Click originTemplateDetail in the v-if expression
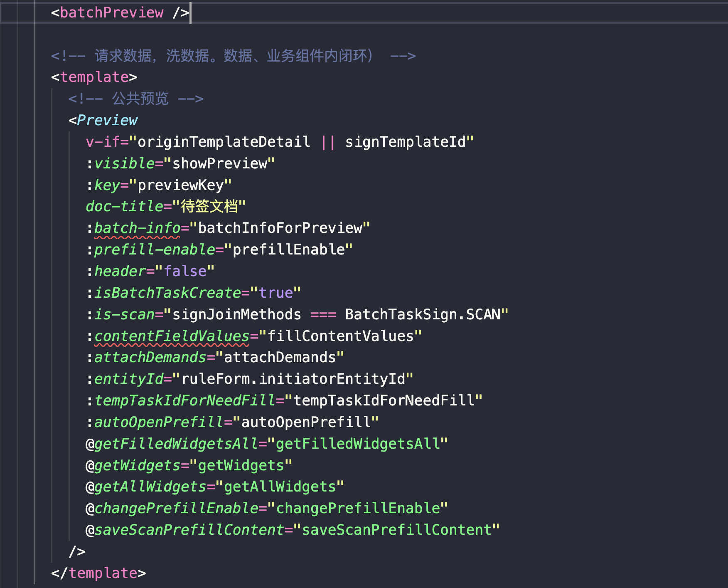Image resolution: width=728 pixels, height=588 pixels. 224,142
